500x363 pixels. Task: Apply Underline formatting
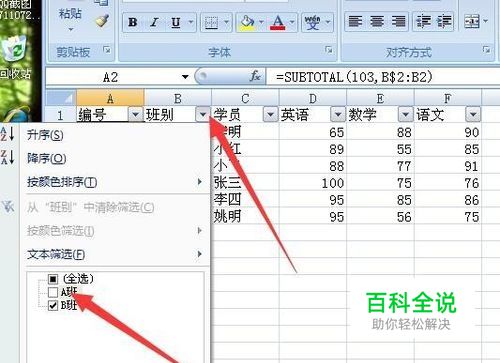(175, 22)
